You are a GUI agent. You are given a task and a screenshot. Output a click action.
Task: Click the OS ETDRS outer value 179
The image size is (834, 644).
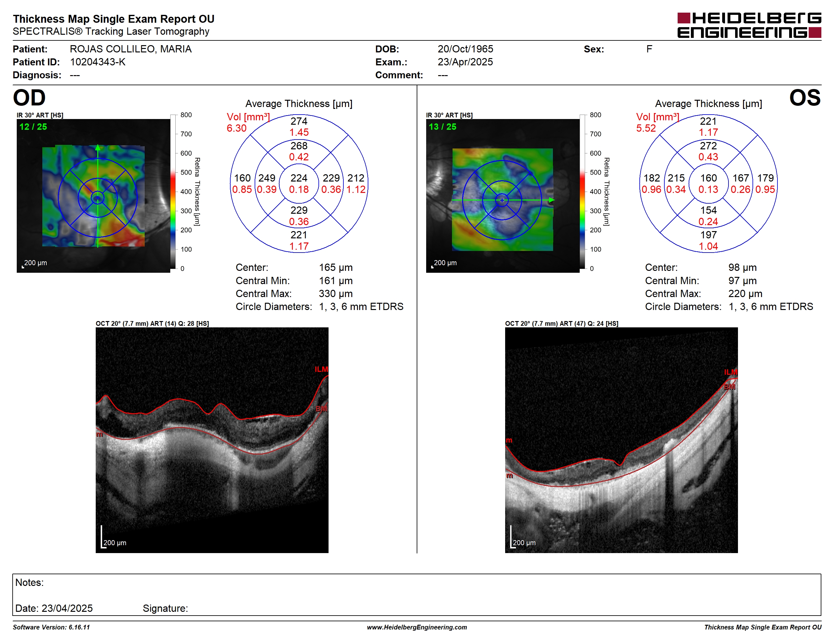(x=766, y=178)
